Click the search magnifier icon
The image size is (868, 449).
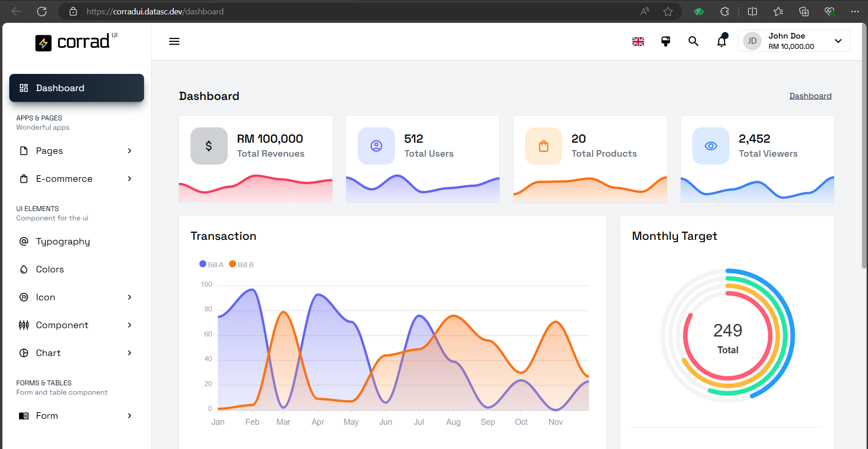point(693,41)
